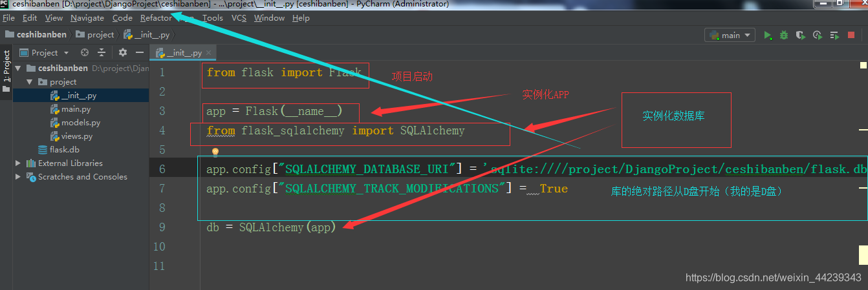Click the yellow inspection indicator square
This screenshot has height=290, width=868.
pos(863,65)
